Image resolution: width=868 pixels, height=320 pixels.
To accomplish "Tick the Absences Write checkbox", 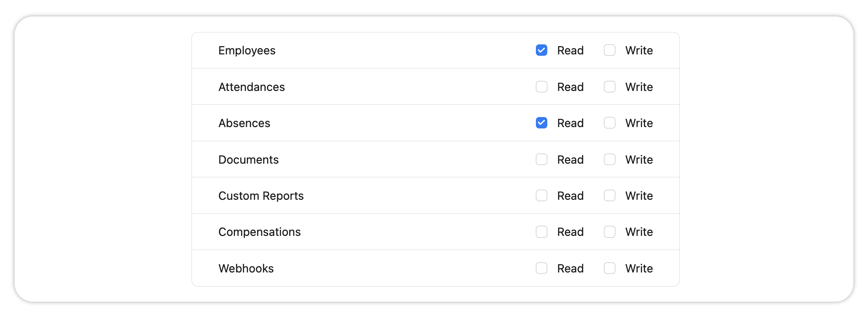I will pos(609,123).
